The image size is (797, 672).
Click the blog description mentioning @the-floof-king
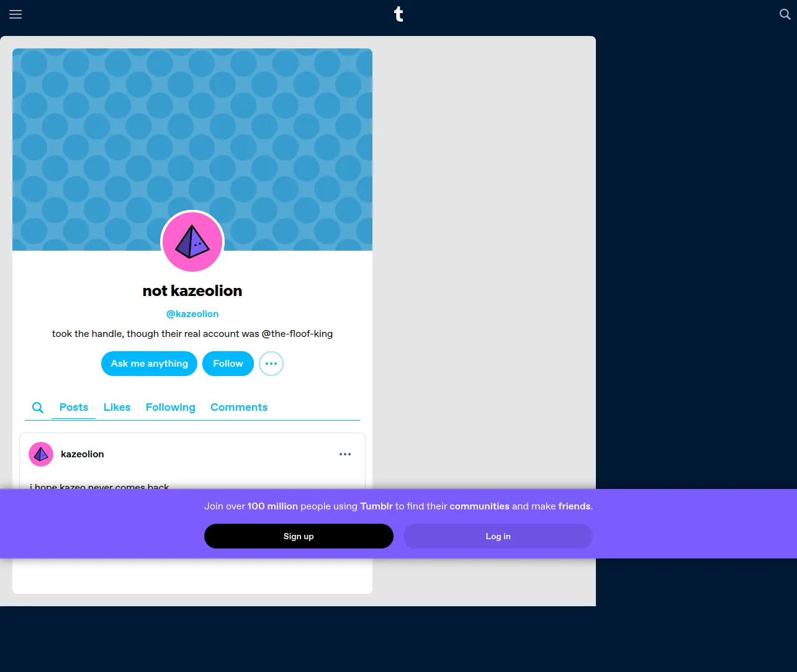tap(192, 334)
